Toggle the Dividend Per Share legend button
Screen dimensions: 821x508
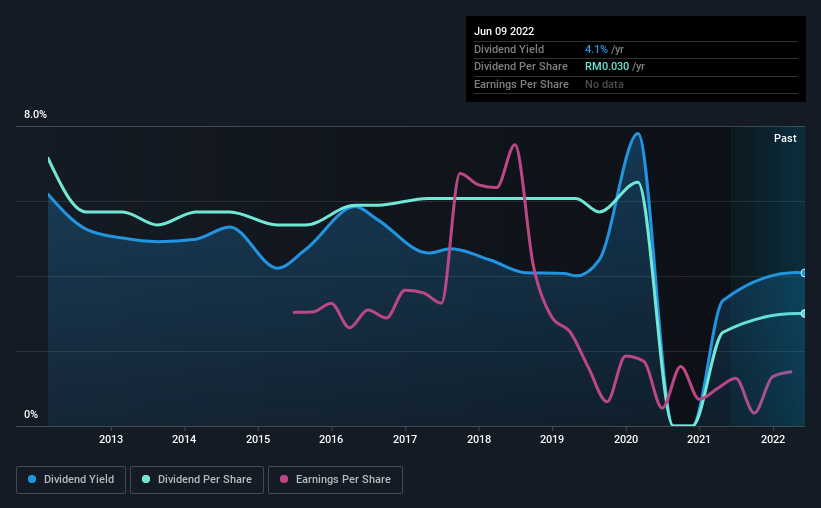point(197,480)
